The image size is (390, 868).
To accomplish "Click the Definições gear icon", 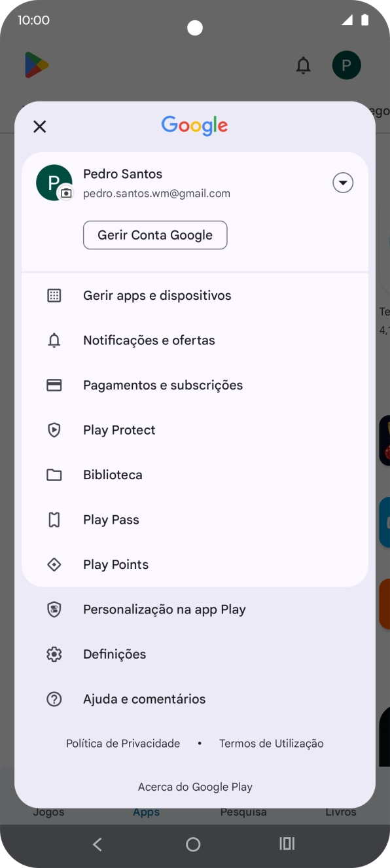I will pos(54,653).
